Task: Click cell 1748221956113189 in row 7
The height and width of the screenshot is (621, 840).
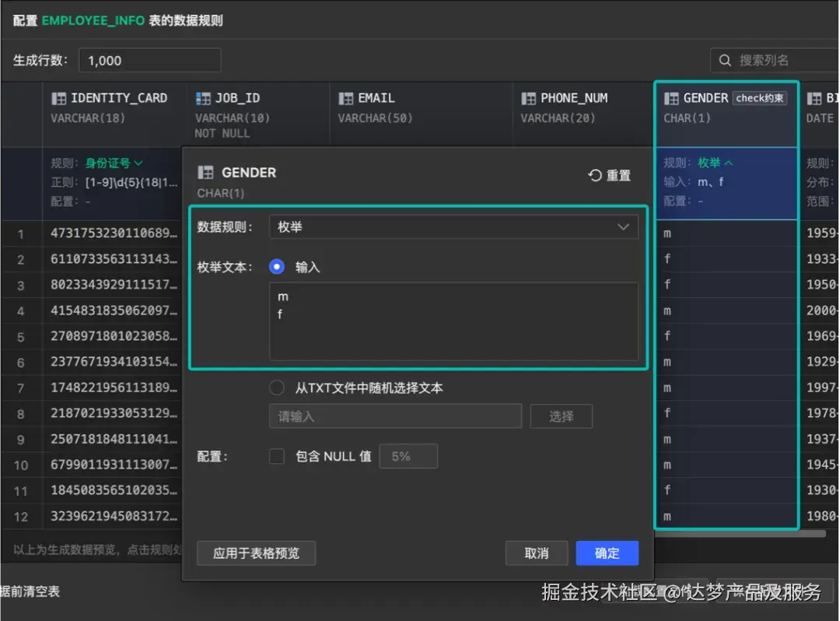Action: [x=114, y=388]
